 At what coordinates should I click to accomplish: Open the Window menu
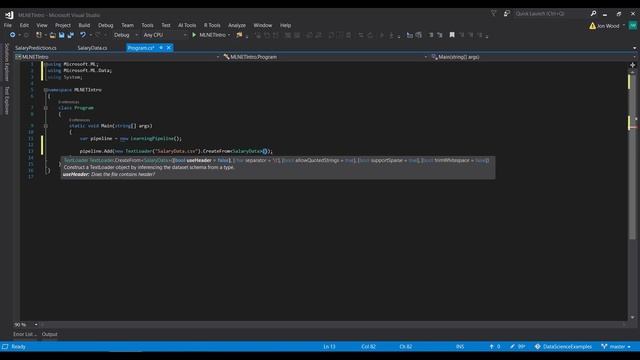[262, 25]
